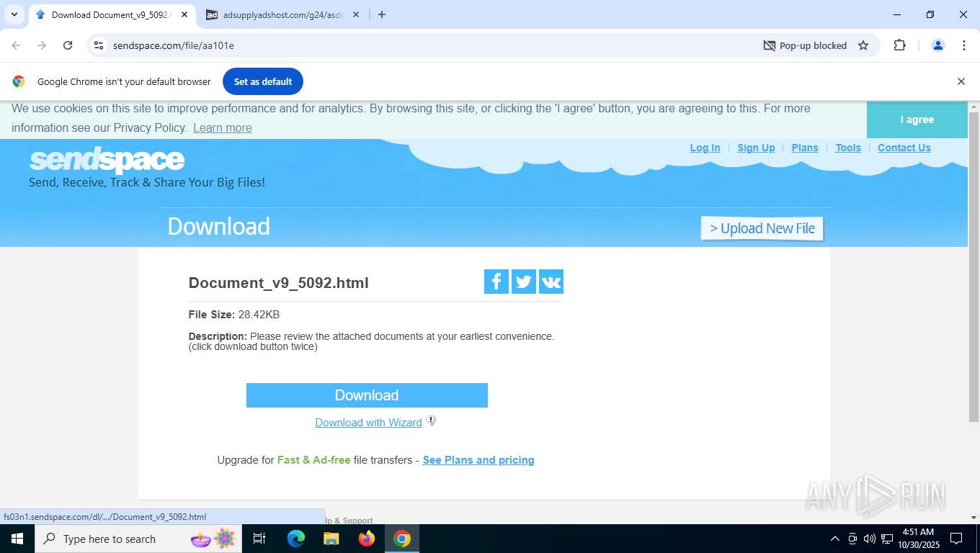This screenshot has width=980, height=553.
Task: Click the taskbar search box
Action: pos(138,539)
